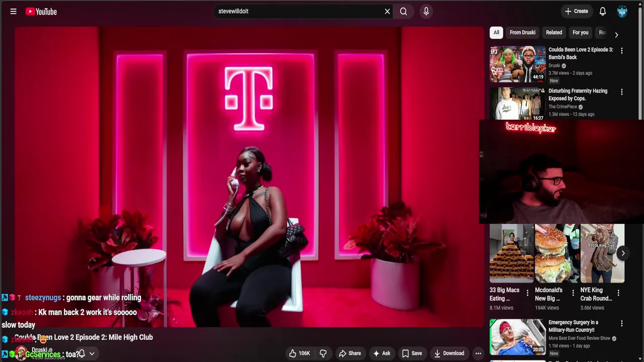This screenshot has width=644, height=362.
Task: Open options for NYE King Crab short
Action: (x=618, y=293)
